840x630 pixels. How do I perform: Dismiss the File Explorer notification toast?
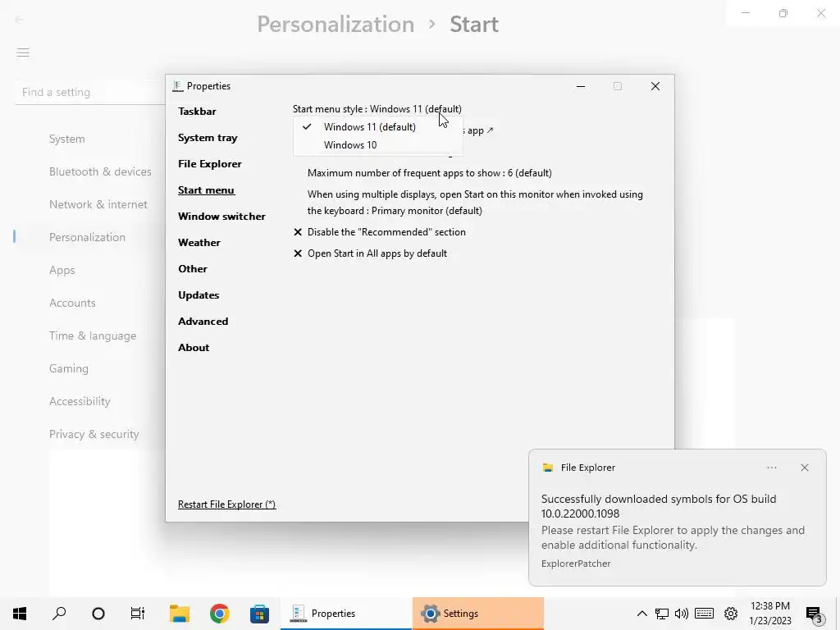(805, 468)
